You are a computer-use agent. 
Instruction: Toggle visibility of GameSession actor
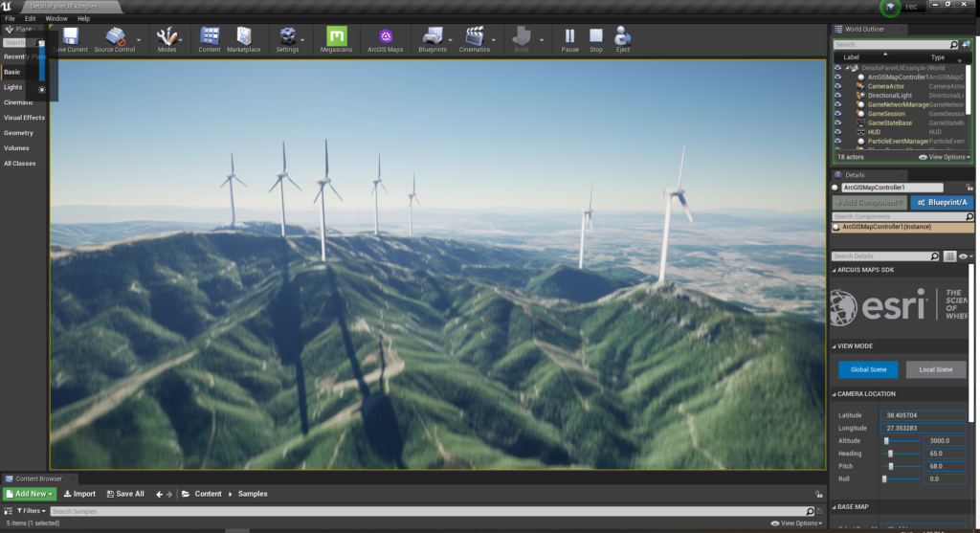[837, 114]
